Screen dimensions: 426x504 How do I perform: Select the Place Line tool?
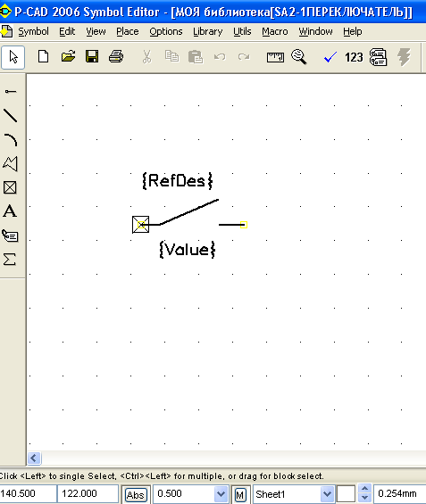coord(11,116)
